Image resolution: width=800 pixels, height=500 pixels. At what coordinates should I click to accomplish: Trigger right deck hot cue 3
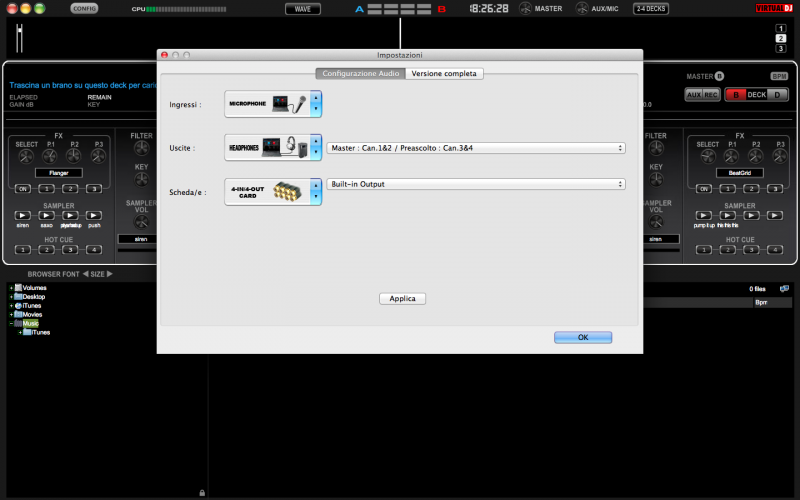(751, 249)
